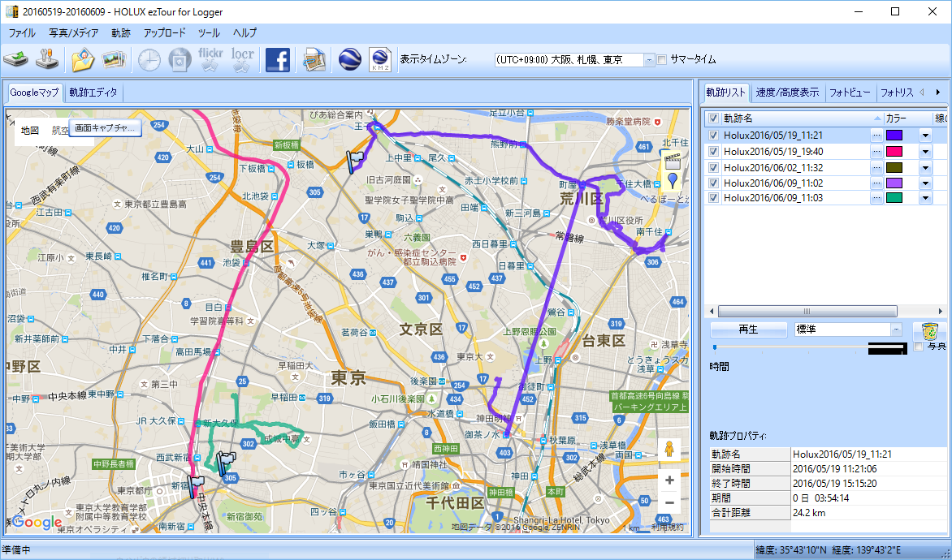This screenshot has width=952, height=560.
Task: Switch to the 軌跡エディタ tab
Action: [x=93, y=93]
